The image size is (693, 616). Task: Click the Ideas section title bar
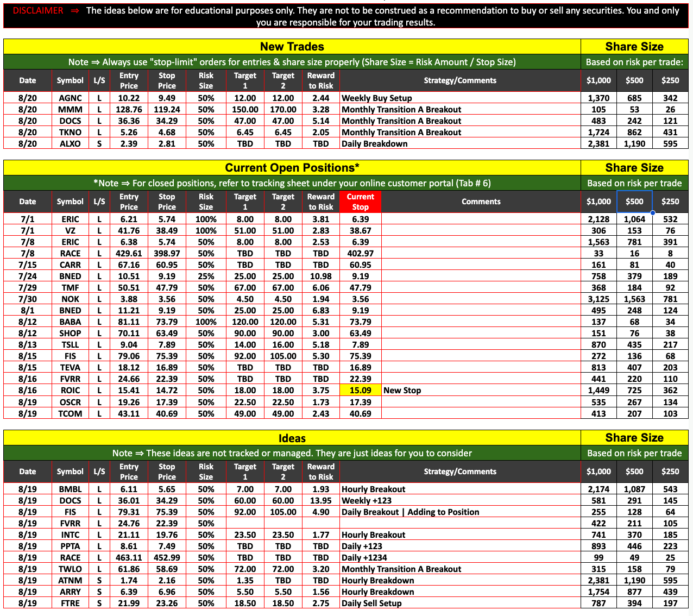pyautogui.click(x=292, y=438)
